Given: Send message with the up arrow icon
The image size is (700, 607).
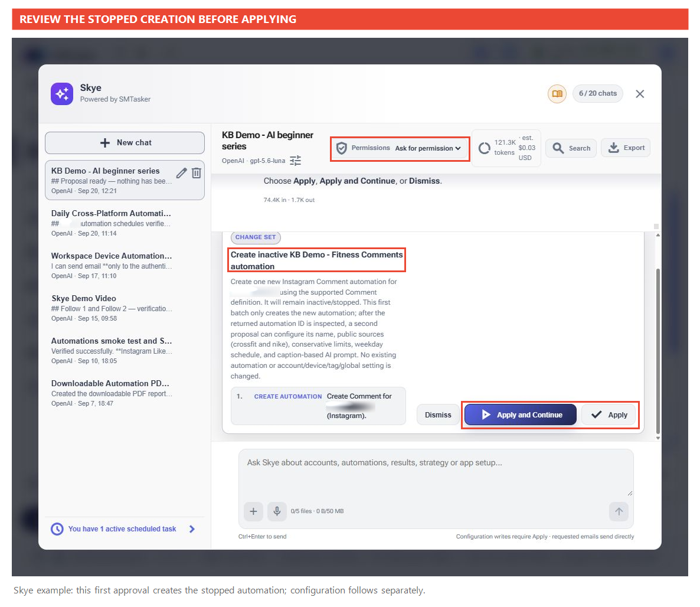Looking at the screenshot, I should (619, 511).
